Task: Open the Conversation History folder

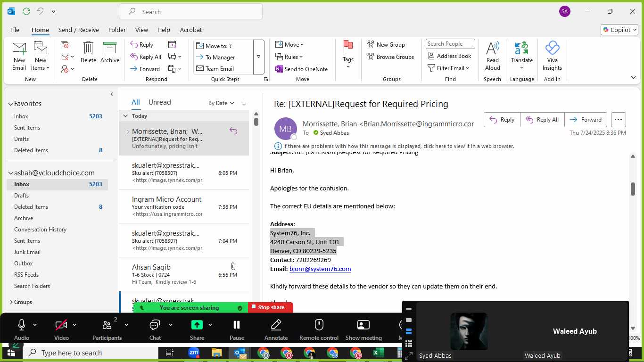Action: tap(40, 230)
